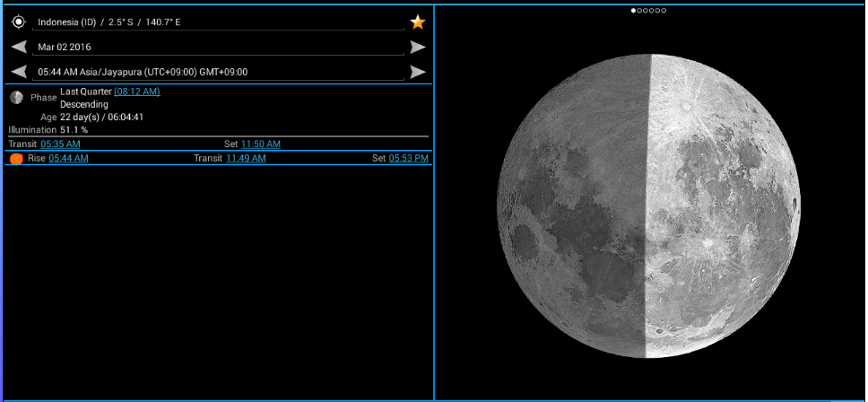Open the 05:44 AM time field
868x402 pixels.
point(218,73)
